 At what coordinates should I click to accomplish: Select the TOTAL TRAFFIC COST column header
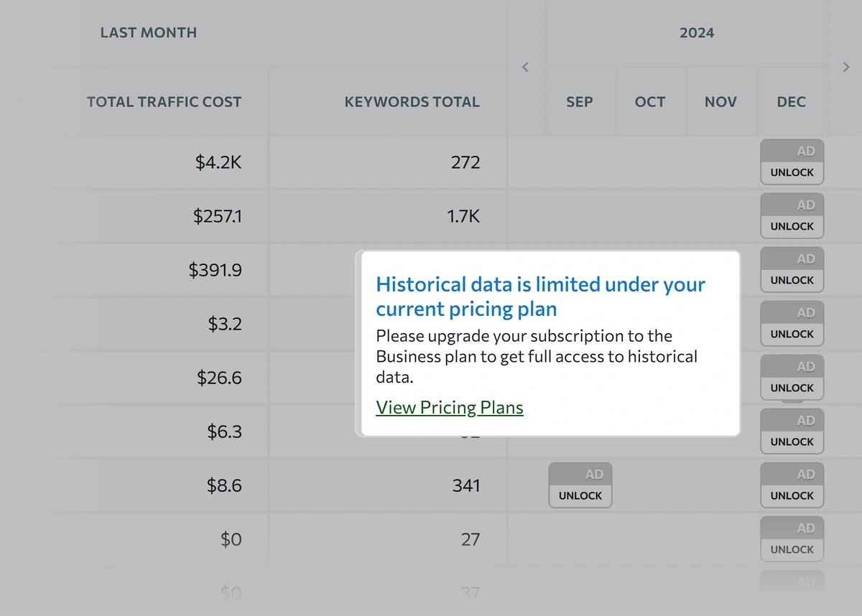click(164, 102)
